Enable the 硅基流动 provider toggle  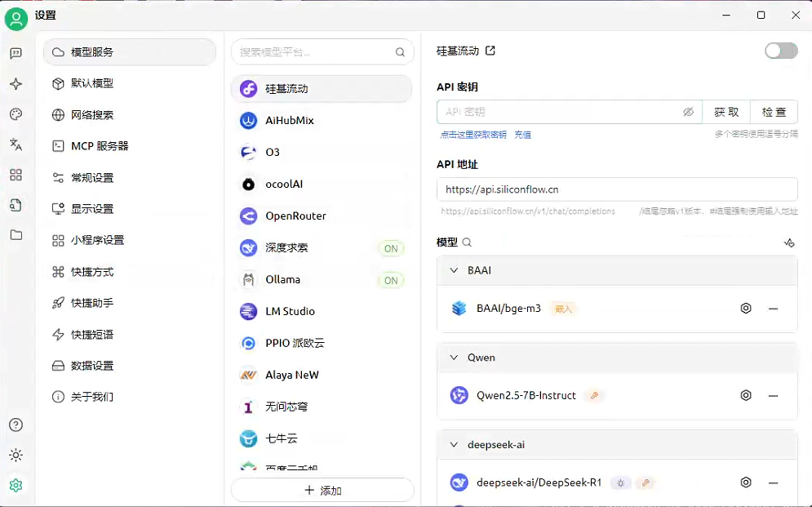780,50
